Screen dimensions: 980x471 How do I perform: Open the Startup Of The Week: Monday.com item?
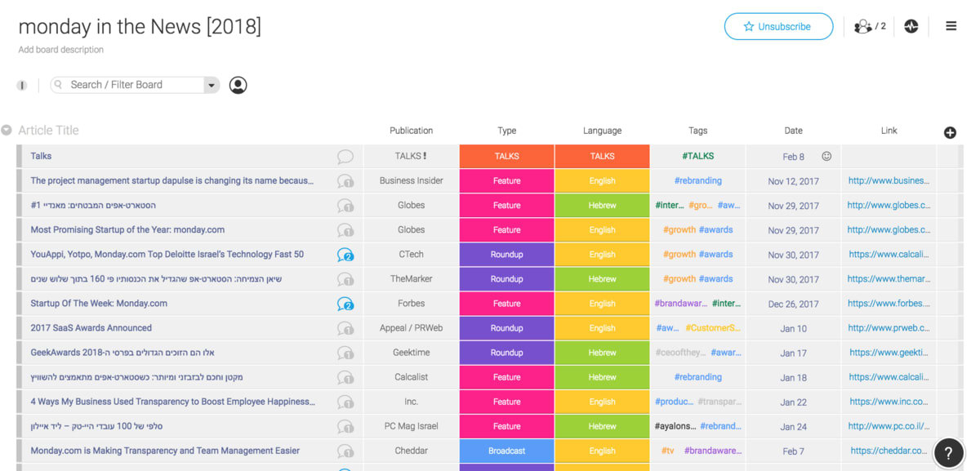[99, 304]
